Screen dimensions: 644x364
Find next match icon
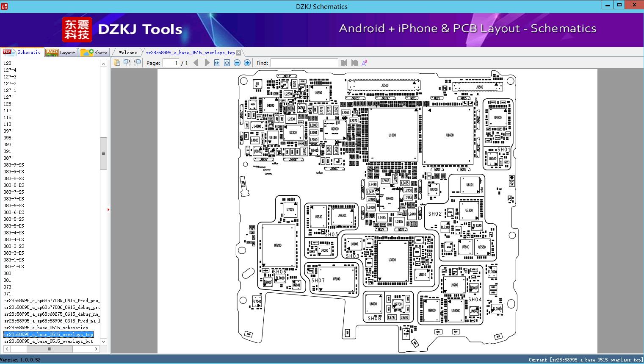pyautogui.click(x=354, y=63)
